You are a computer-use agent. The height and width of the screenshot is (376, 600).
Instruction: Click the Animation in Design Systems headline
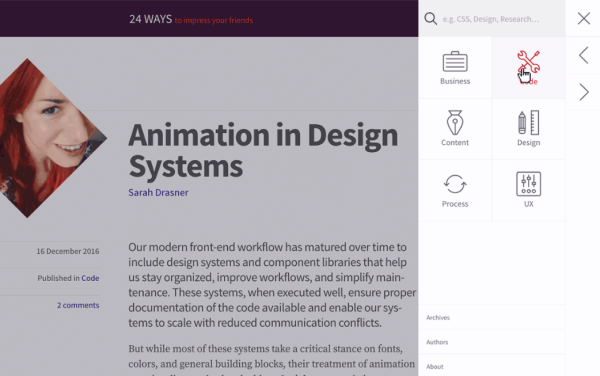point(263,150)
